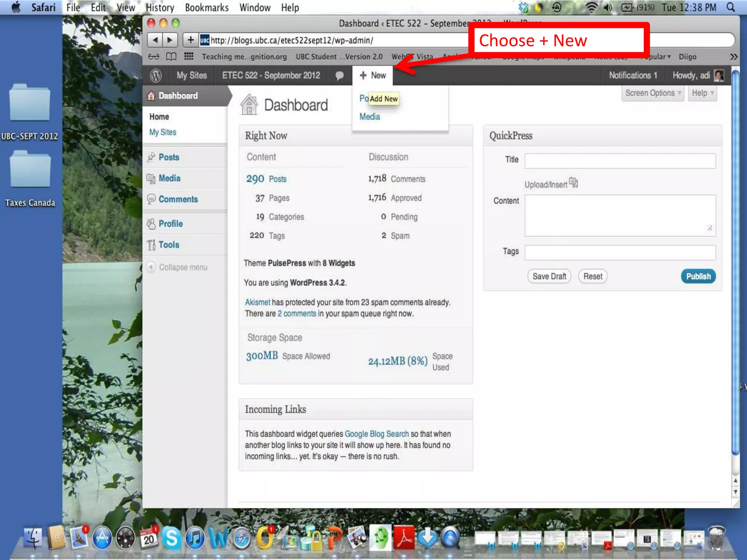Expand the Screen Options dropdown
The height and width of the screenshot is (560, 747).
pyautogui.click(x=653, y=93)
